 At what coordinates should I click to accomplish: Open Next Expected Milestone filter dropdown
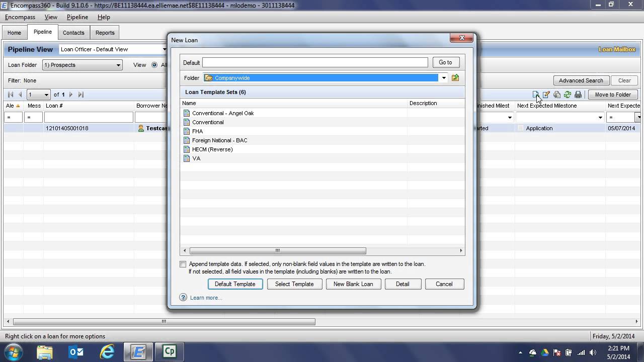pos(600,117)
